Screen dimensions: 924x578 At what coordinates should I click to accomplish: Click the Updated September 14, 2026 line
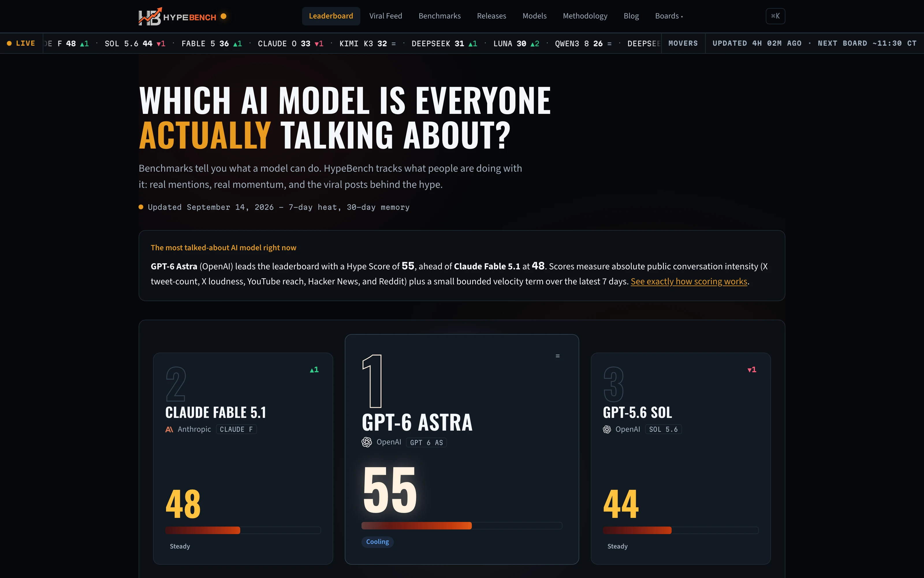coord(274,207)
